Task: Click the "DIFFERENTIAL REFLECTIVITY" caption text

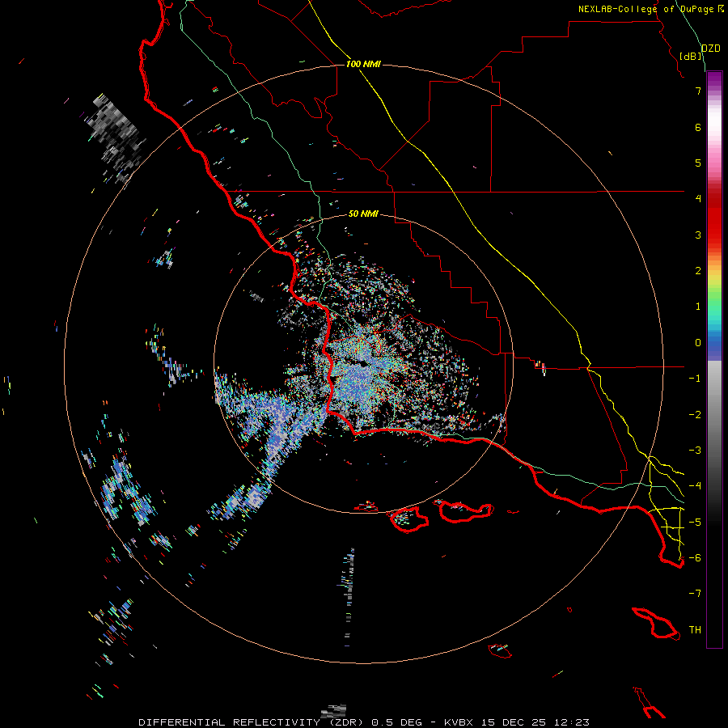Action: click(x=229, y=722)
